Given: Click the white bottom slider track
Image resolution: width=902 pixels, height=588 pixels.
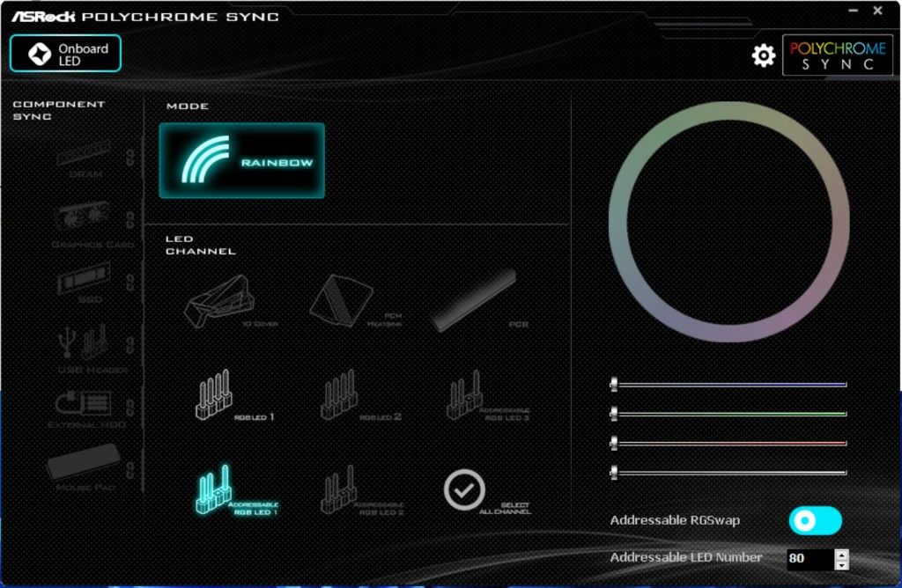Looking at the screenshot, I should pos(728,473).
